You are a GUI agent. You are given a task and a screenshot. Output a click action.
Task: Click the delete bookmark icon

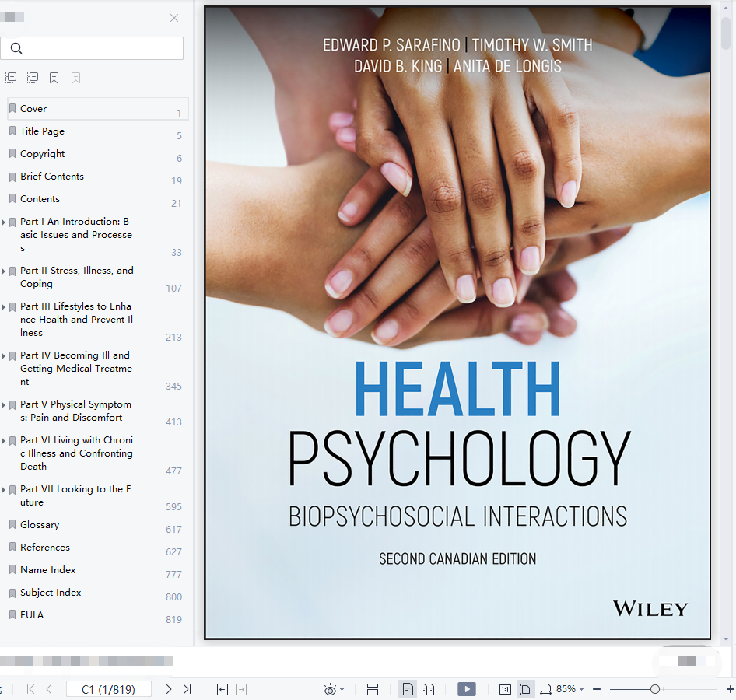[x=75, y=78]
